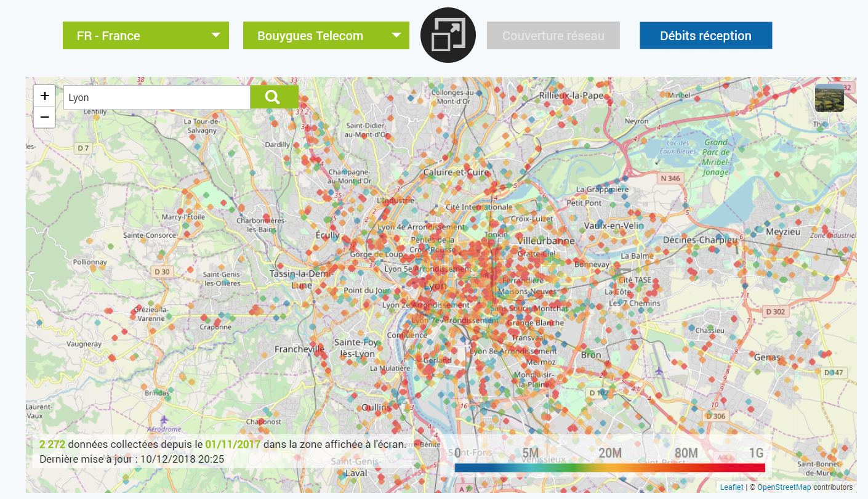Screen dimensions: 868x499
Task: Open the Bouygues Telecom operator dropdown
Action: click(326, 36)
